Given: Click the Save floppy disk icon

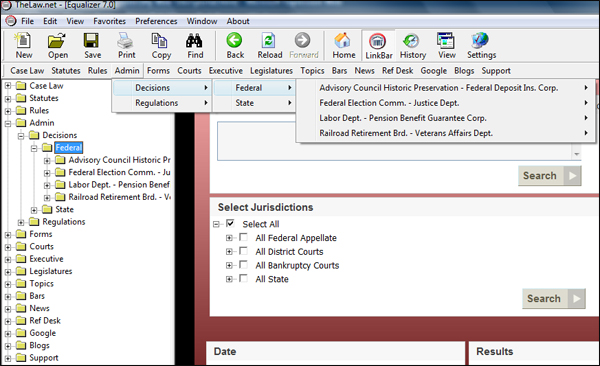Looking at the screenshot, I should 91,41.
